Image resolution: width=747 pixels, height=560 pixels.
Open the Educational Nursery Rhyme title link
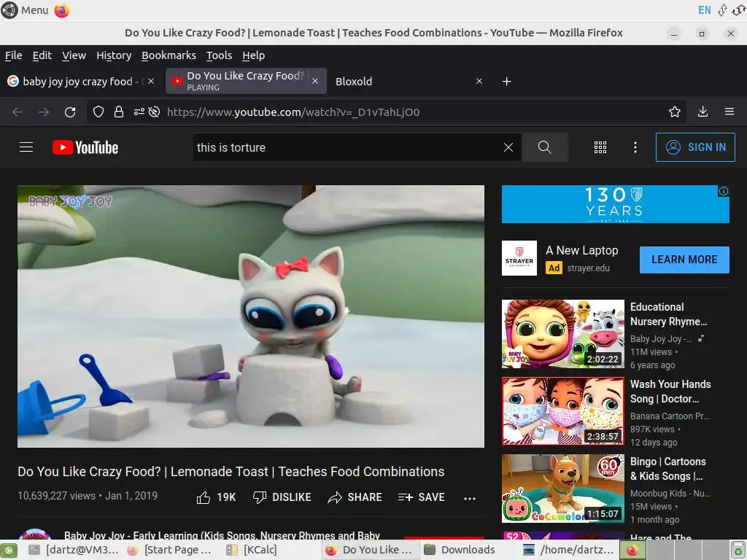(x=668, y=314)
